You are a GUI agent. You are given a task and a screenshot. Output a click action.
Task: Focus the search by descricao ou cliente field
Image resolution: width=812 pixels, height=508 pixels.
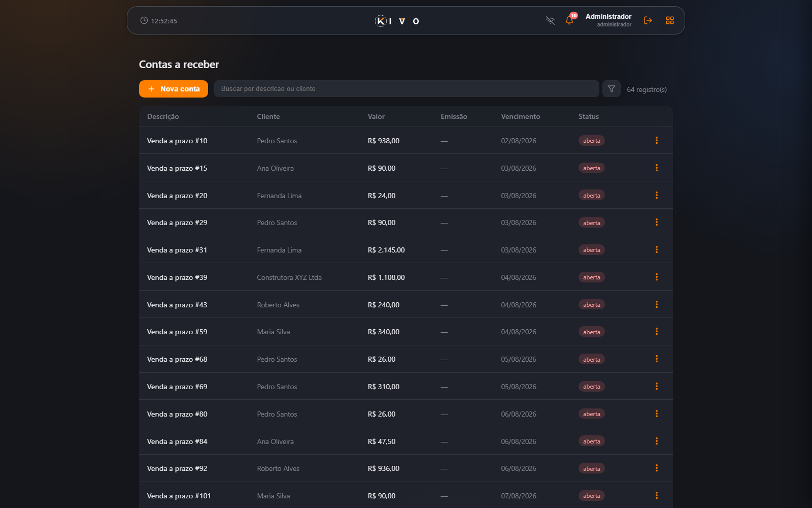pos(407,89)
